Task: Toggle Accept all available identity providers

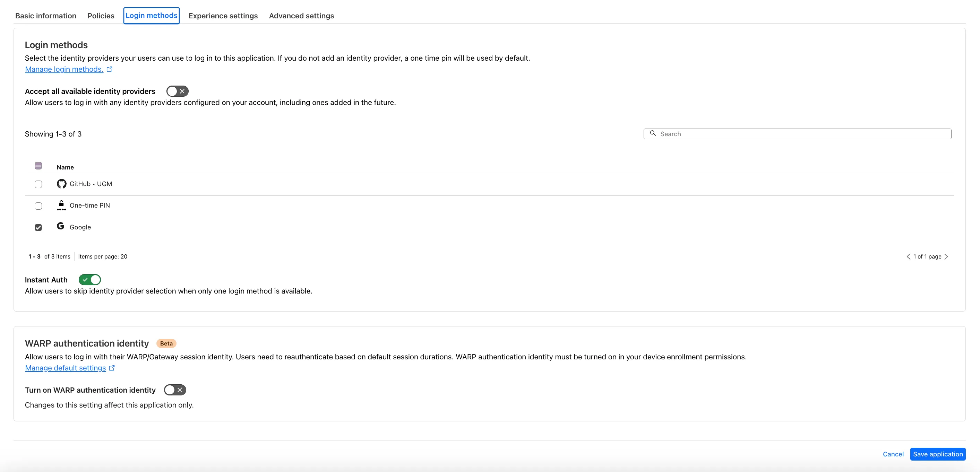Action: pos(177,91)
